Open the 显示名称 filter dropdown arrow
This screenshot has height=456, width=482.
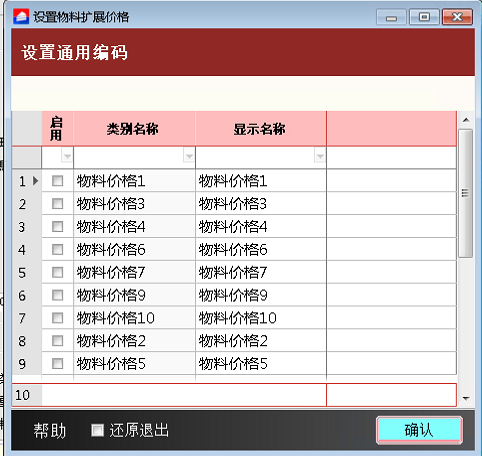coord(320,156)
